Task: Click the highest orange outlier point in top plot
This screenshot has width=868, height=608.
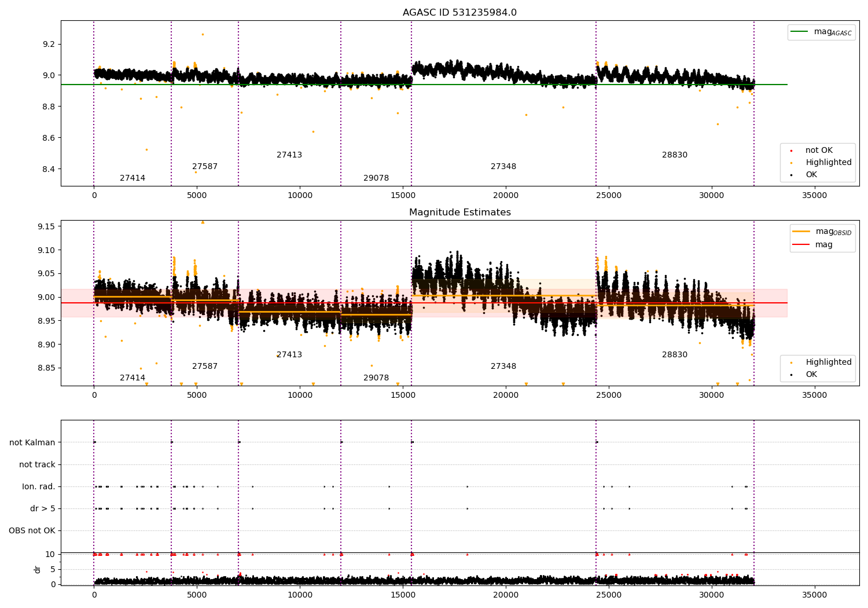Action: point(203,34)
